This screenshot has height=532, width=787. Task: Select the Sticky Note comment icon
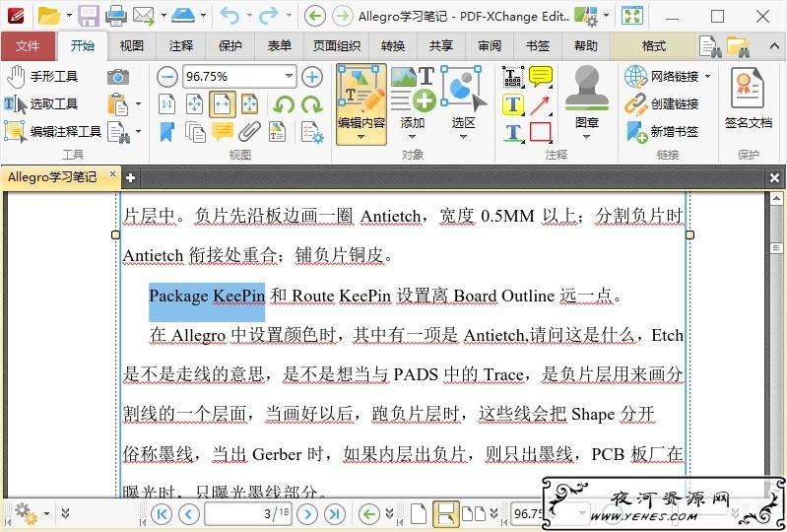click(541, 77)
